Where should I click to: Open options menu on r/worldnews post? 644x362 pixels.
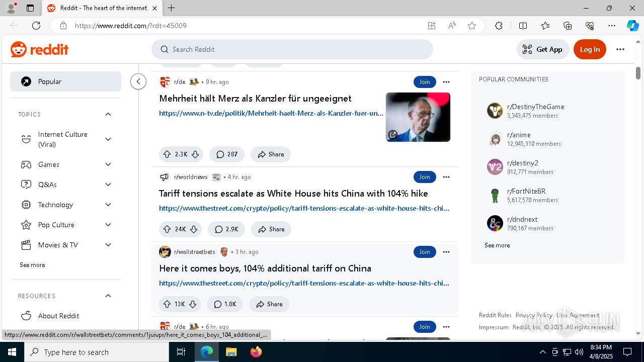(x=446, y=177)
